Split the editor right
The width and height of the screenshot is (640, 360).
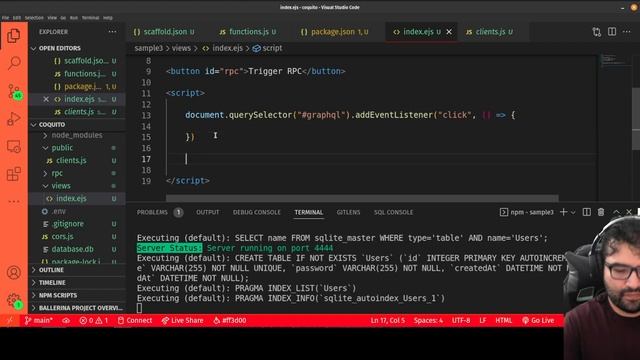(612, 31)
